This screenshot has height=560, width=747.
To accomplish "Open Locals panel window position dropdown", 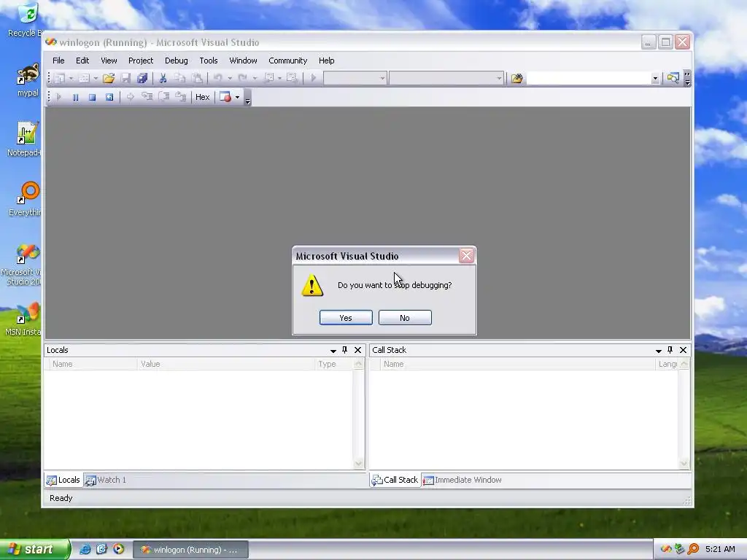I will pos(333,351).
